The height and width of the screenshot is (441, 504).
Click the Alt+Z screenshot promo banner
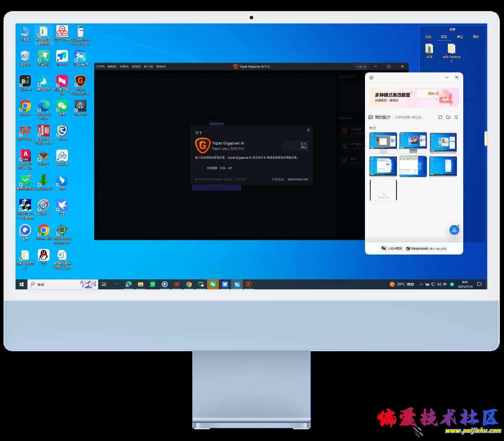pos(414,97)
